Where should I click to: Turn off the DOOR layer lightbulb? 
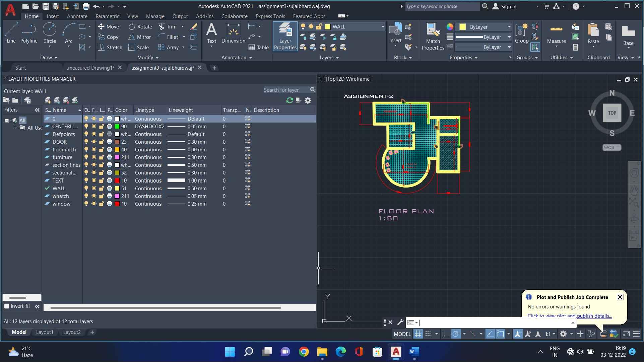pos(86,142)
